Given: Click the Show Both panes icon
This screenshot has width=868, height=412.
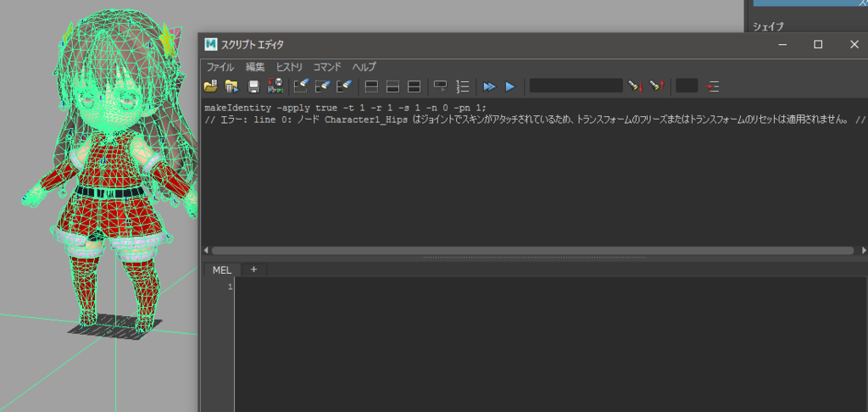Looking at the screenshot, I should pyautogui.click(x=414, y=86).
